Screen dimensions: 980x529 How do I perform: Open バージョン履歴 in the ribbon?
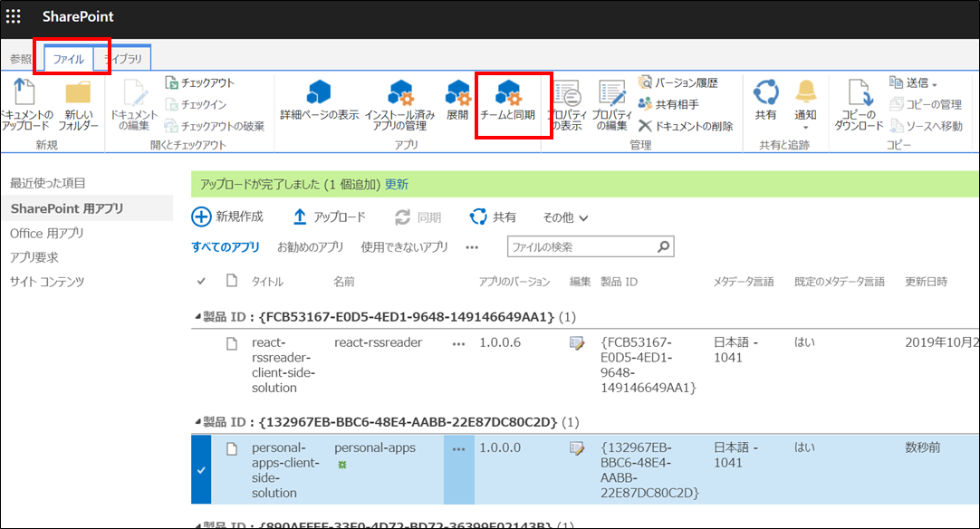coord(677,82)
